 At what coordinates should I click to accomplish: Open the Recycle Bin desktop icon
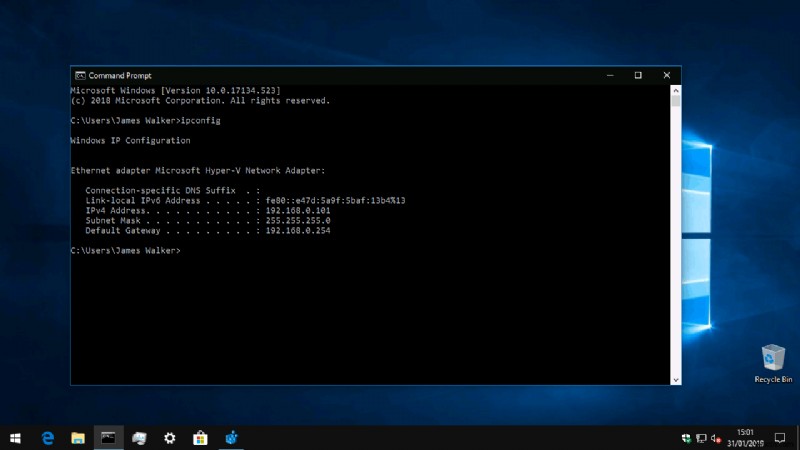(773, 363)
